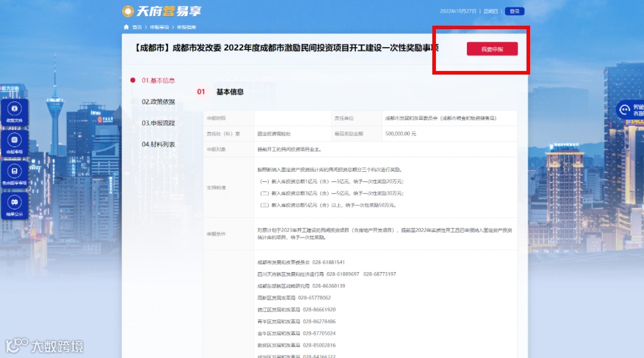
Task: Click the blue 登录 login button
Action: [514, 11]
